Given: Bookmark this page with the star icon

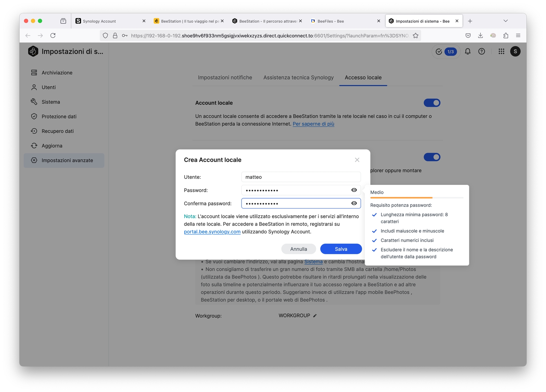Looking at the screenshot, I should [x=416, y=35].
